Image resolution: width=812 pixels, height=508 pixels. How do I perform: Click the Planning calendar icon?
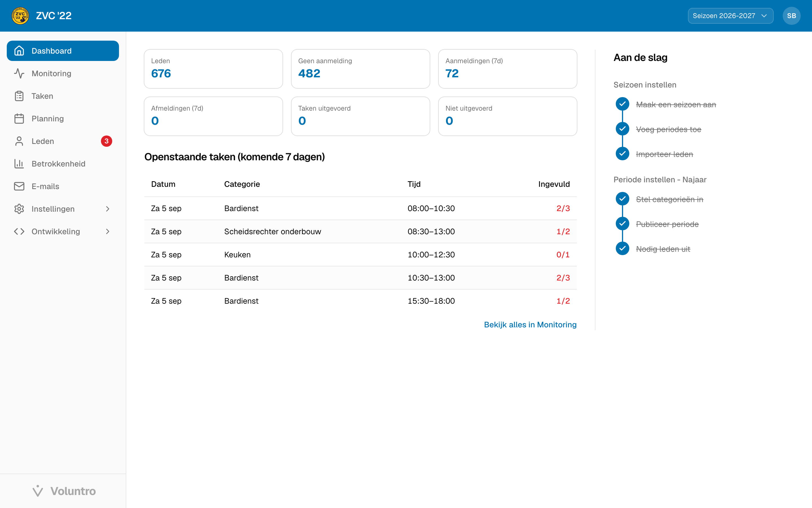point(19,119)
